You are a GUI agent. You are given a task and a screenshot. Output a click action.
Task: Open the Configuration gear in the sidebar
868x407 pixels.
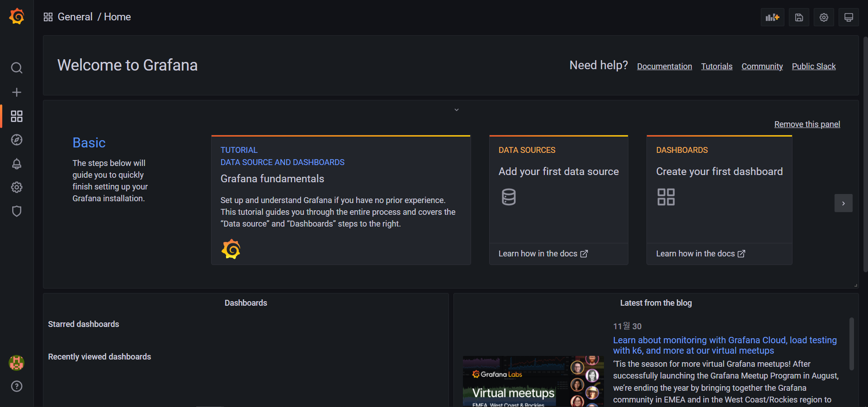coord(17,187)
